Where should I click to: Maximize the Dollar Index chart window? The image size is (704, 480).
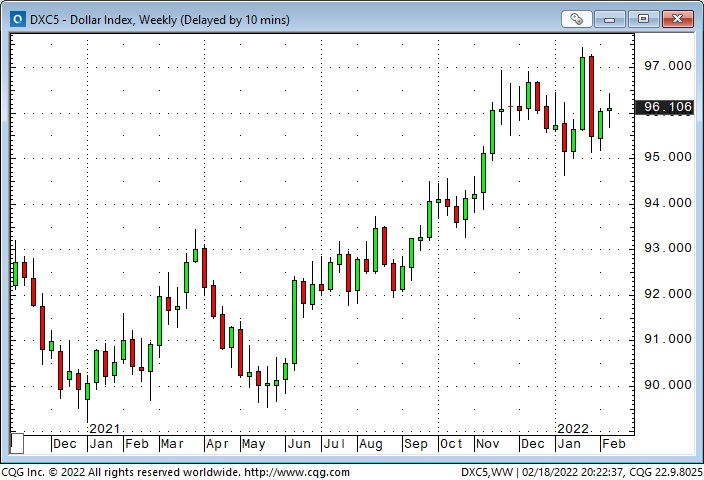(x=643, y=19)
